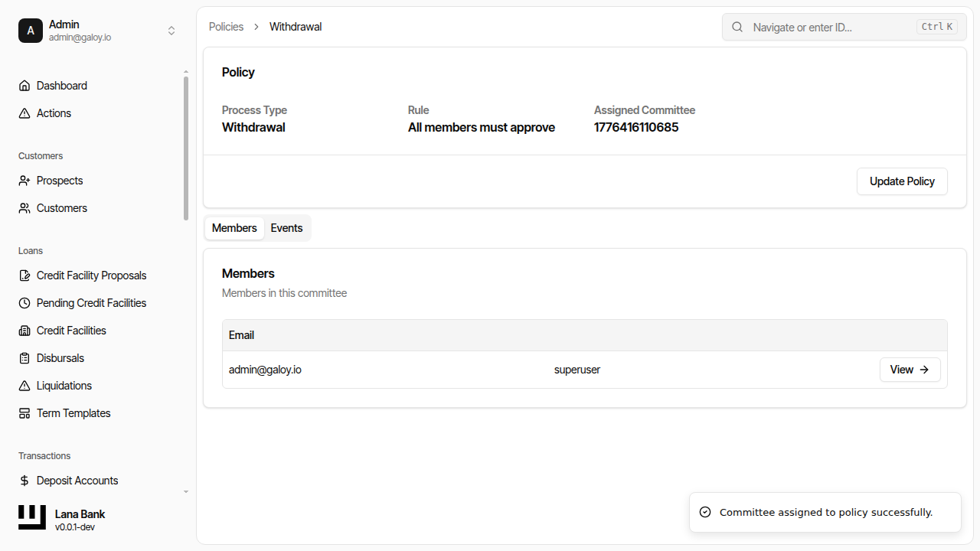The image size is (980, 551).
Task: Select the Prospects person-add icon
Action: point(24,180)
